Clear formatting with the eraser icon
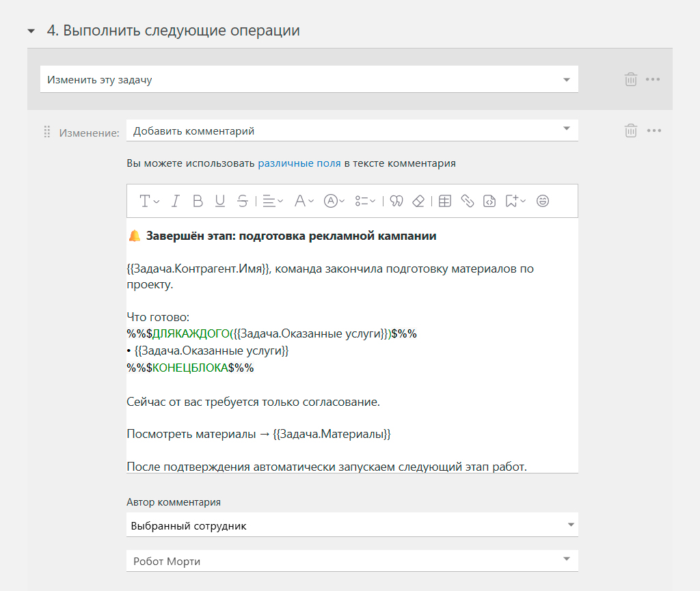This screenshot has height=591, width=700. click(x=418, y=201)
